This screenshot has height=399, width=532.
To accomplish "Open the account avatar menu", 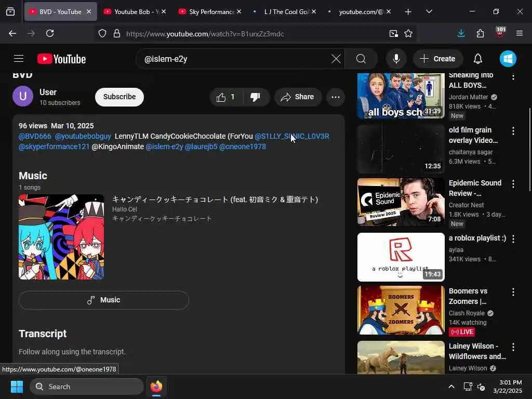I will tap(508, 59).
